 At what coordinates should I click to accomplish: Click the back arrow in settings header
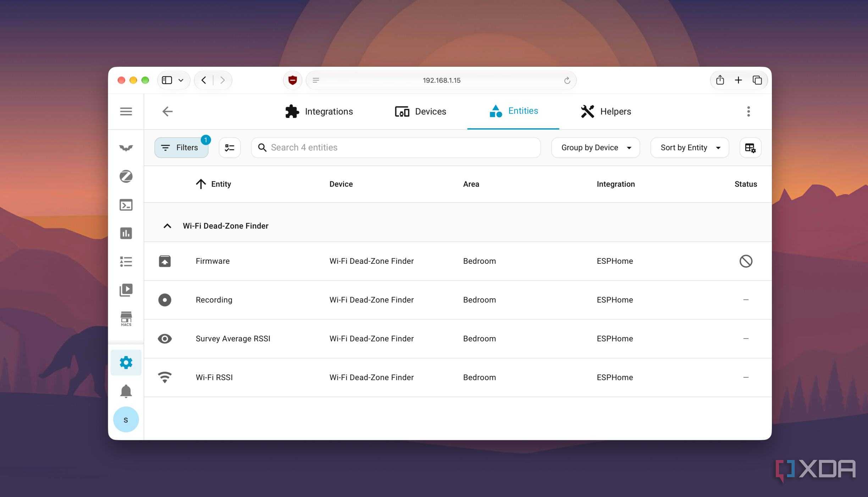[167, 111]
